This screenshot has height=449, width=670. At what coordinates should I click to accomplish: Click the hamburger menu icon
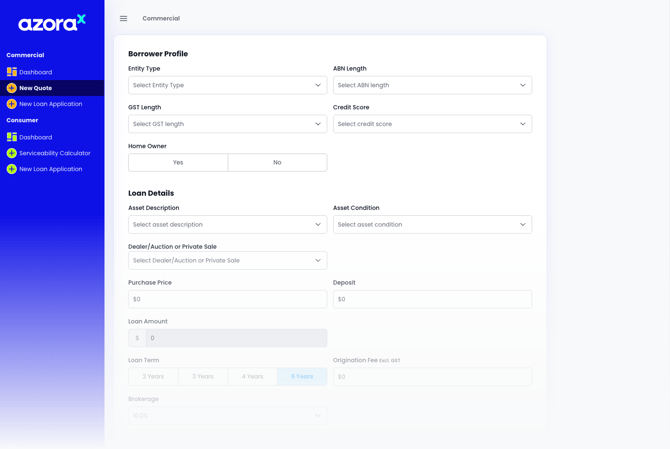[x=123, y=18]
